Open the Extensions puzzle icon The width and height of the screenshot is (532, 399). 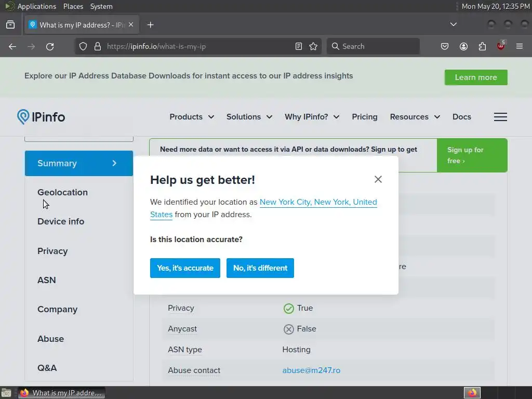482,46
